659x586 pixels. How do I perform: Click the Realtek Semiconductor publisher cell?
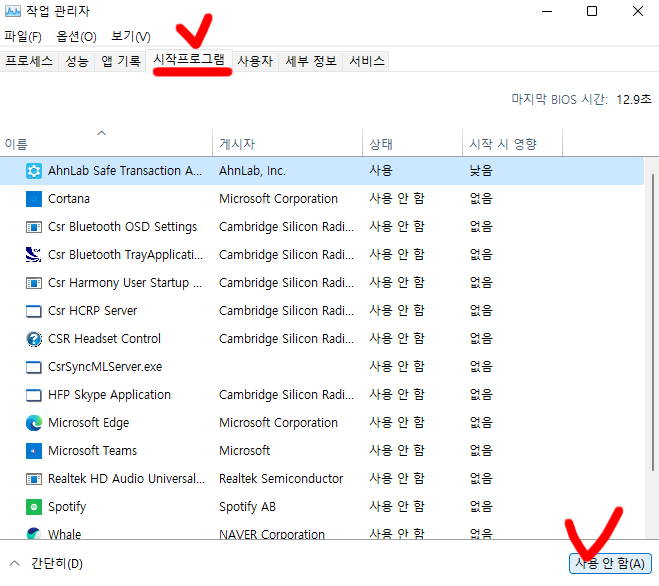[281, 479]
